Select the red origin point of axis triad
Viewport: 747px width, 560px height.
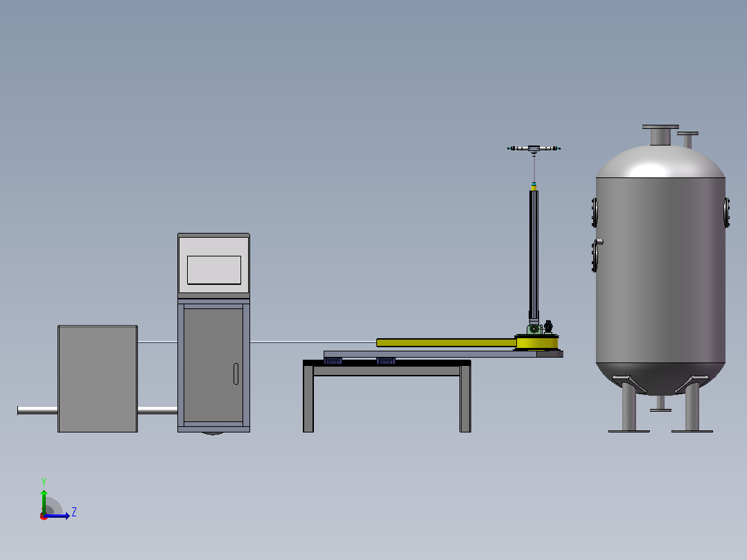tap(44, 516)
